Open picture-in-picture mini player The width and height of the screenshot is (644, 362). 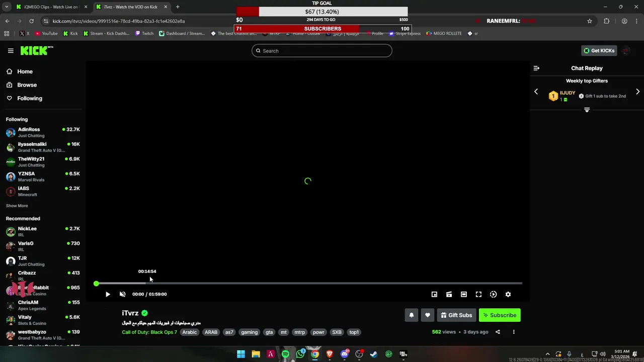click(x=434, y=294)
